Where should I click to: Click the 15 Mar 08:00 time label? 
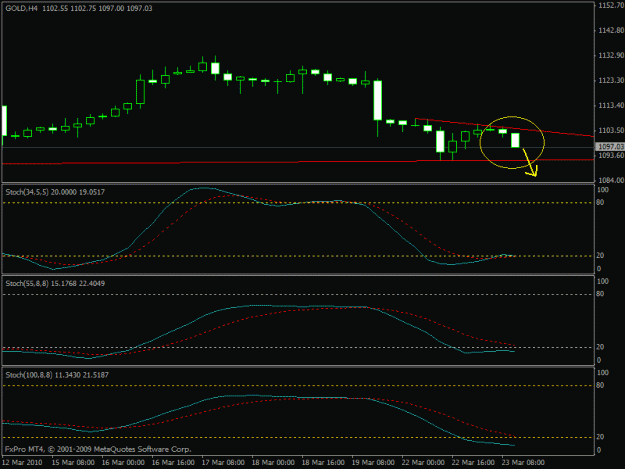73,463
